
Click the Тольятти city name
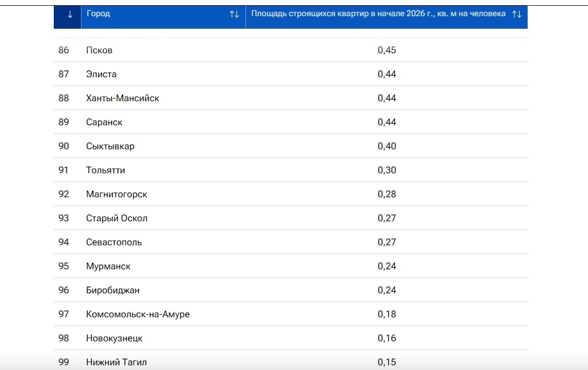[x=105, y=170]
